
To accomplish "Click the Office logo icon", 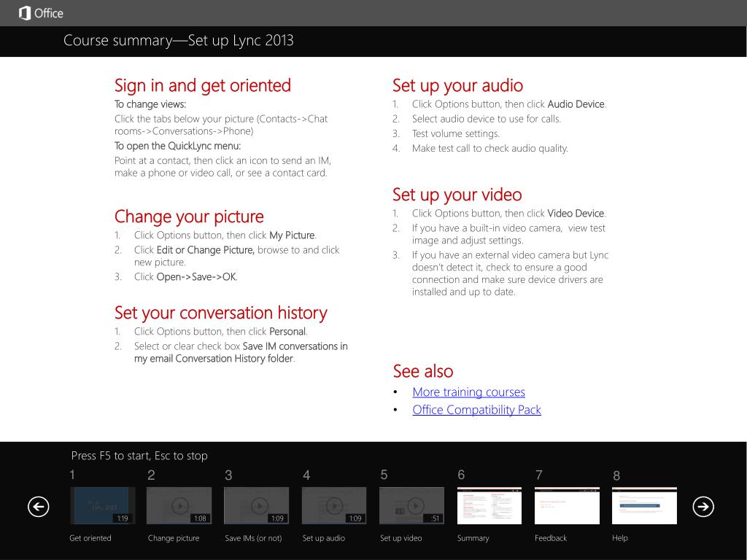I will tap(24, 13).
